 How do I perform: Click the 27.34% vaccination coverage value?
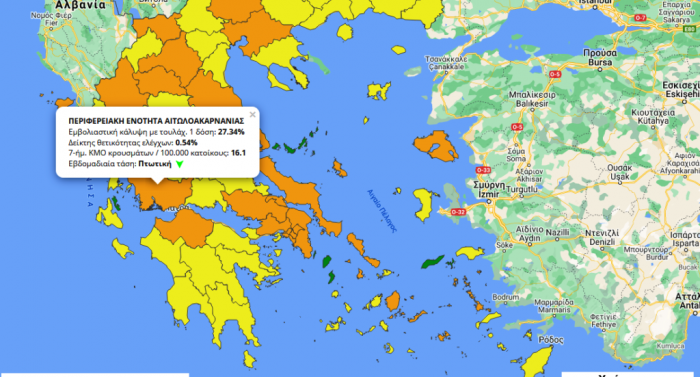pos(231,132)
